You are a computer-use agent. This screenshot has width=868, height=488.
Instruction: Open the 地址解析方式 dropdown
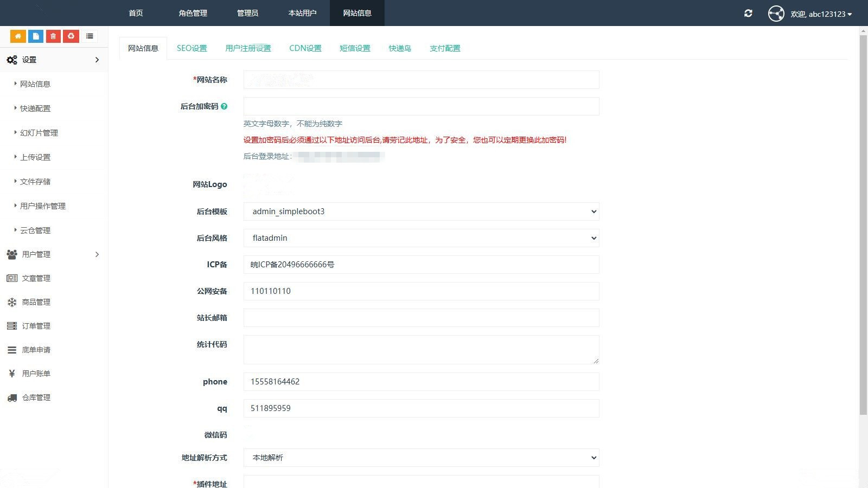(421, 458)
